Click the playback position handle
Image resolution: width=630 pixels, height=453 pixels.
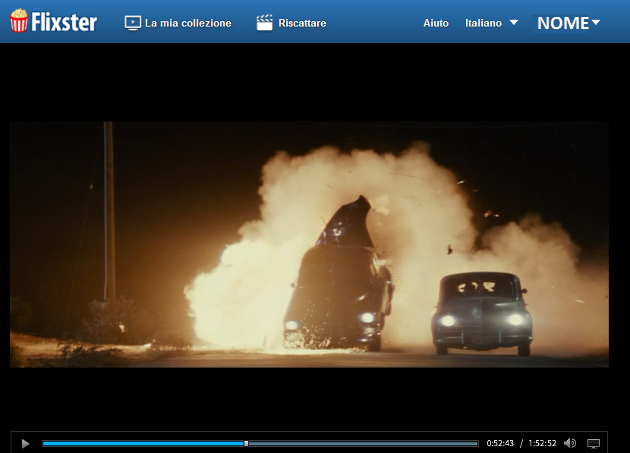(x=246, y=443)
